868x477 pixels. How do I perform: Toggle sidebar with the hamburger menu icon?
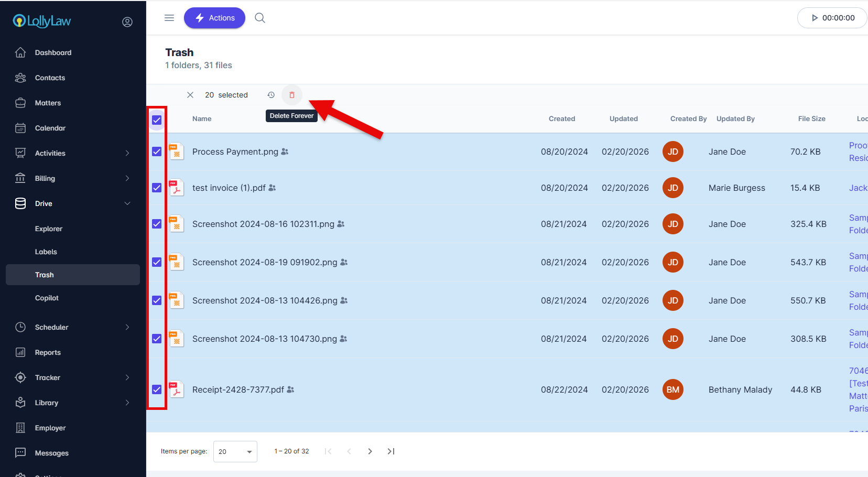pyautogui.click(x=169, y=18)
